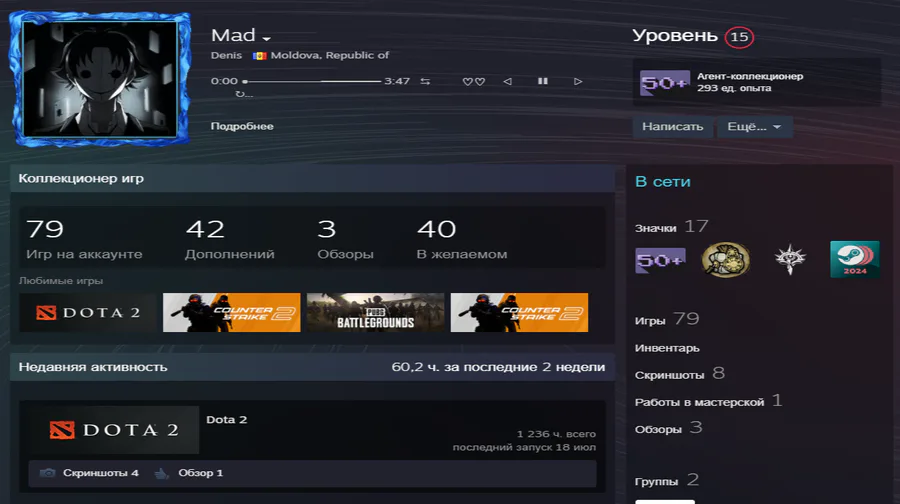Click the В сети online status text
Image resolution: width=900 pixels, height=504 pixels.
click(x=663, y=182)
